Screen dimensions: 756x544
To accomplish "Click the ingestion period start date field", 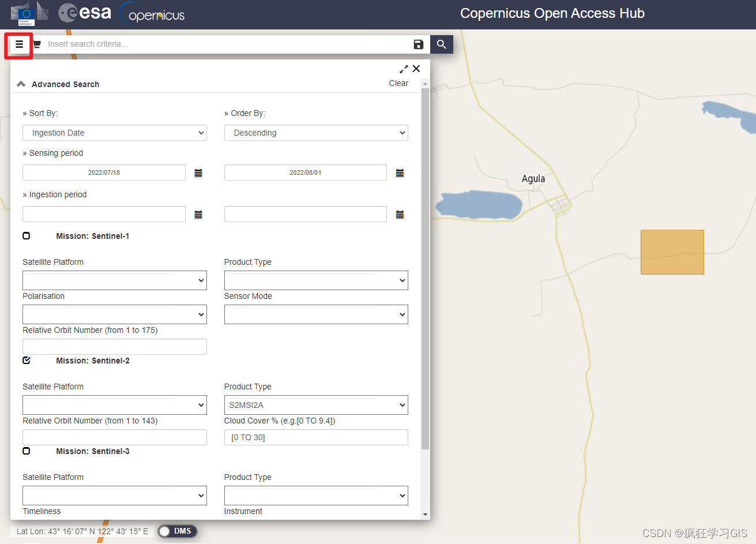I will coord(104,214).
